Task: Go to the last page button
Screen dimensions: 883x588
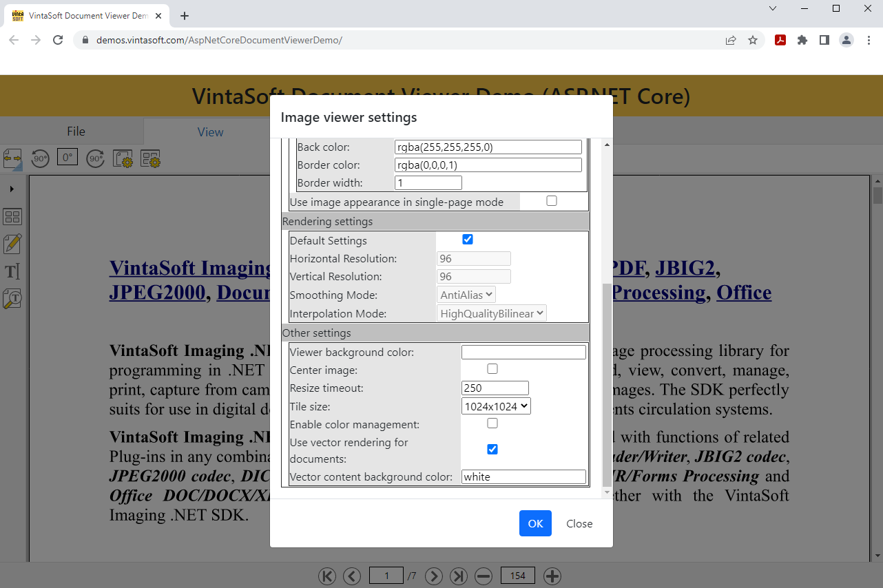Action: (459, 576)
